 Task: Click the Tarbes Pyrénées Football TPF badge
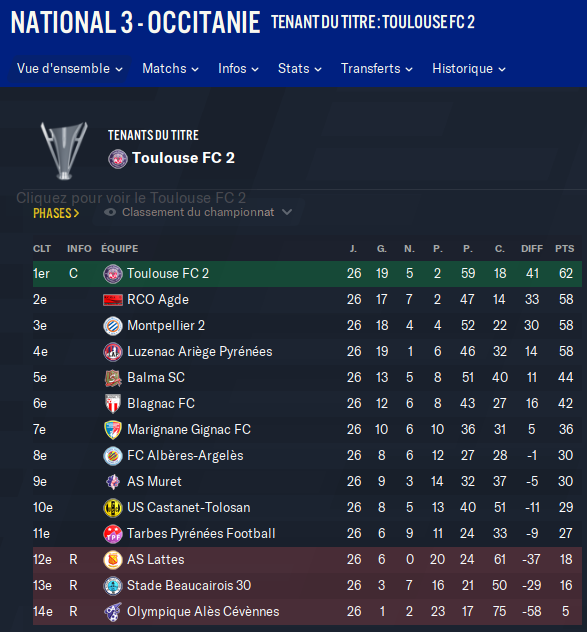(x=113, y=534)
